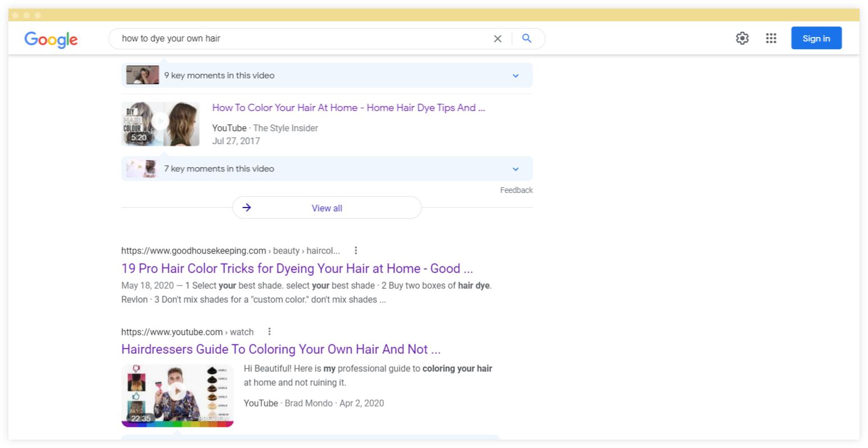Image resolution: width=868 pixels, height=448 pixels.
Task: Open the small thumbnail beside 7 key moments
Action: click(x=143, y=168)
